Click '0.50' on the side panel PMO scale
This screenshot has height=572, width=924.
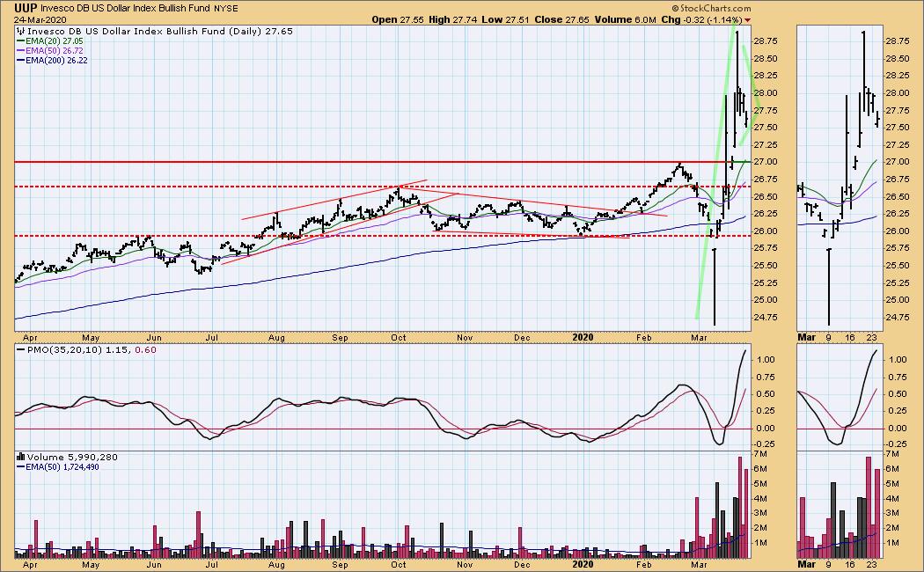(898, 394)
